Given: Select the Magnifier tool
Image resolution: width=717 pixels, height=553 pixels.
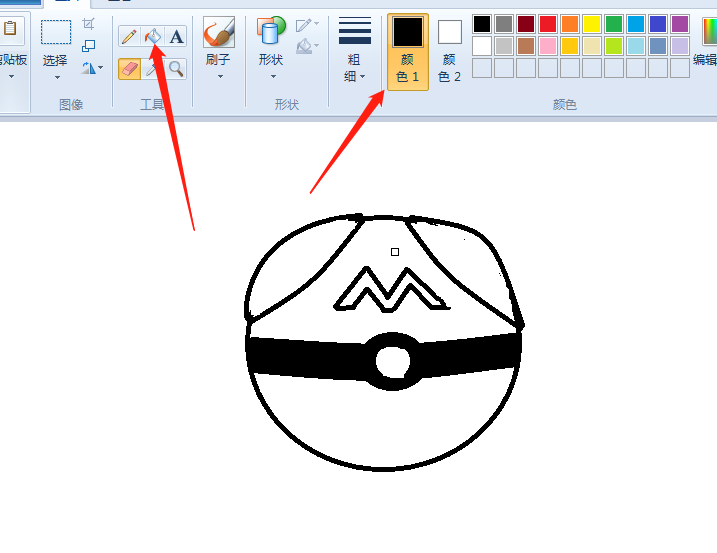Looking at the screenshot, I should (176, 69).
